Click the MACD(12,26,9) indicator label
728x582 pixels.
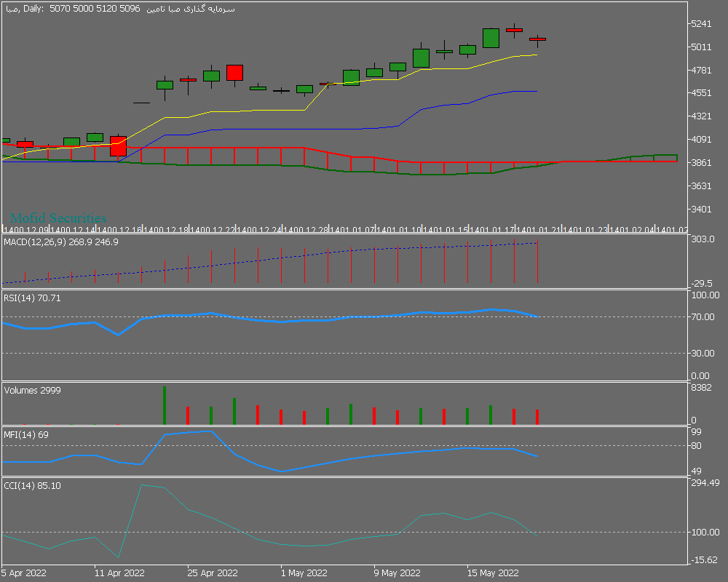tap(61, 242)
